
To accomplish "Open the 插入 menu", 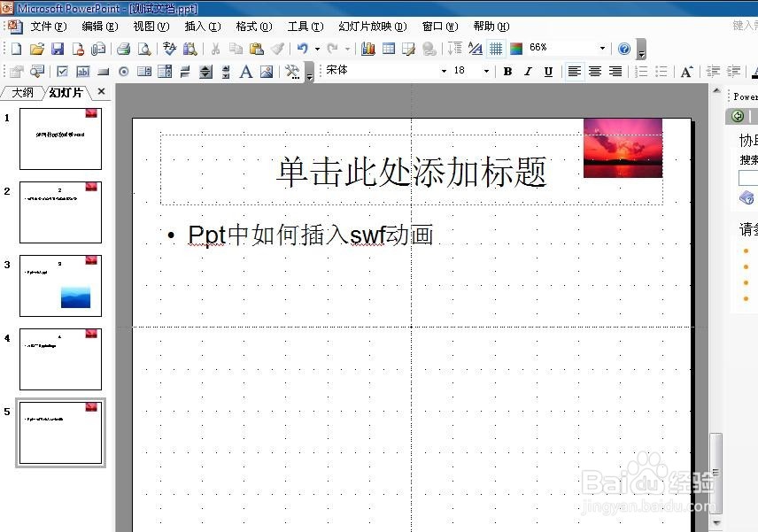I will coord(202,26).
